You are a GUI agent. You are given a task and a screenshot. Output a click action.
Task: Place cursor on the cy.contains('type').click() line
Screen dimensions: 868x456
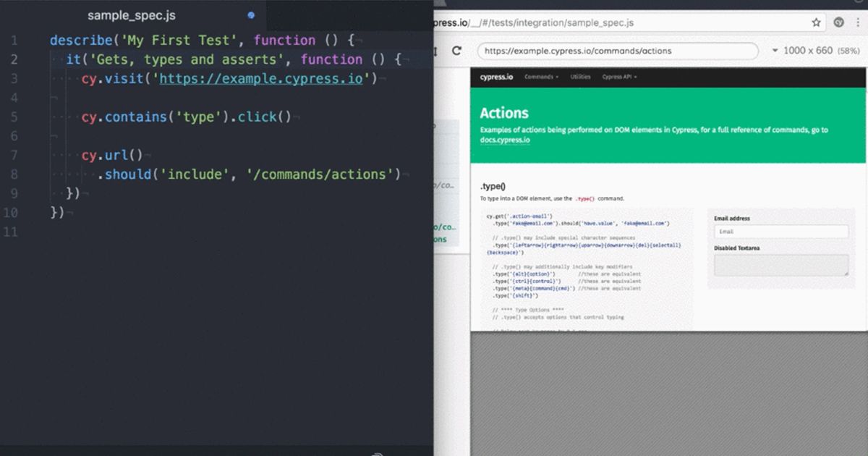click(x=187, y=117)
